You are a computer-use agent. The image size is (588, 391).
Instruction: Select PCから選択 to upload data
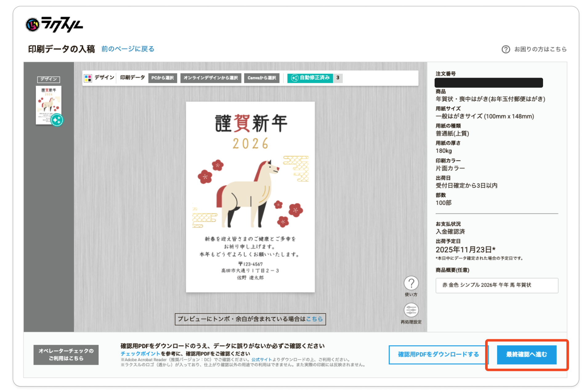[162, 78]
